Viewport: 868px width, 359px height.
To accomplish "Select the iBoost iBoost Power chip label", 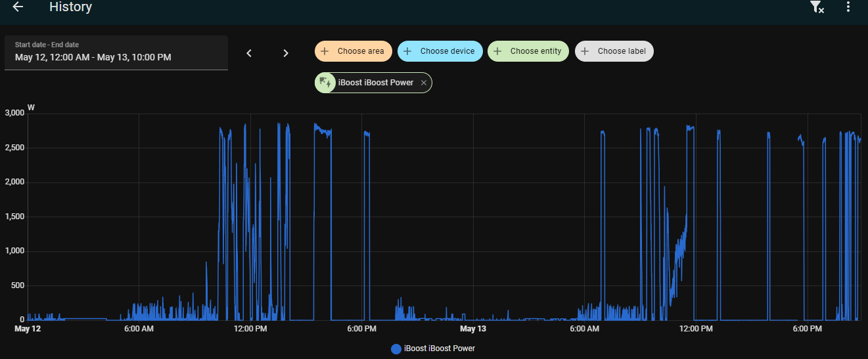I will click(376, 83).
